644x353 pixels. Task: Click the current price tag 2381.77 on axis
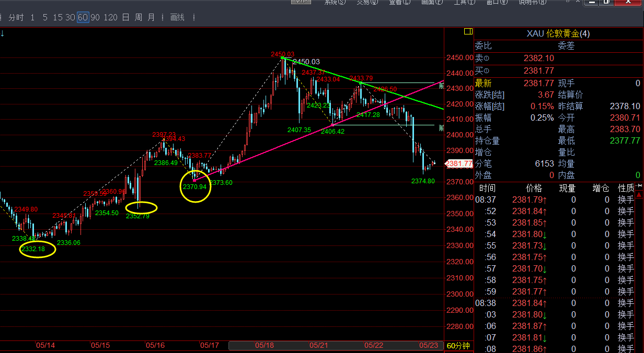pos(459,163)
